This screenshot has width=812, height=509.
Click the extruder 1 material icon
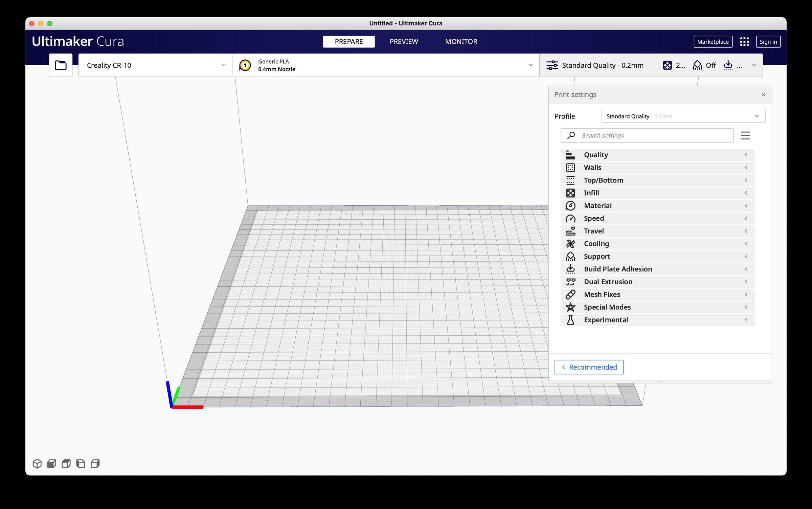[x=245, y=65]
